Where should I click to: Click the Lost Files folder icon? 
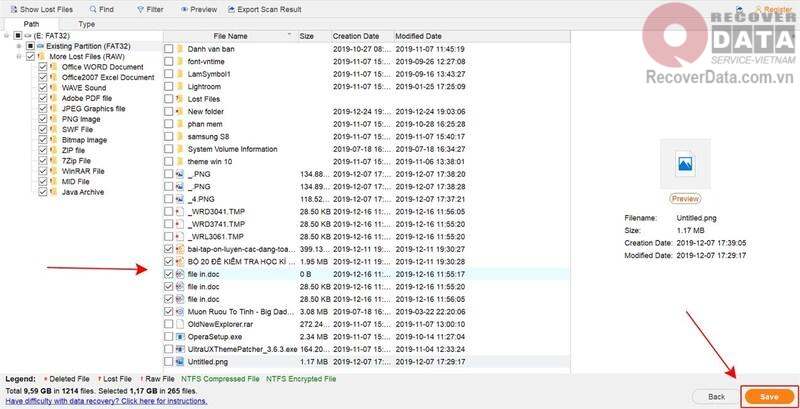[x=180, y=99]
